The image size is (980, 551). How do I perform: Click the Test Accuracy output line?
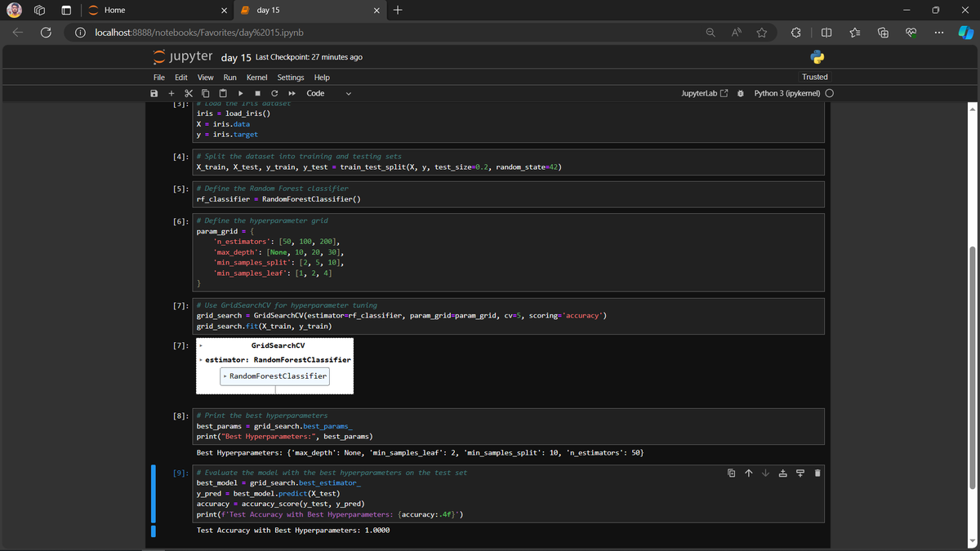pos(293,530)
